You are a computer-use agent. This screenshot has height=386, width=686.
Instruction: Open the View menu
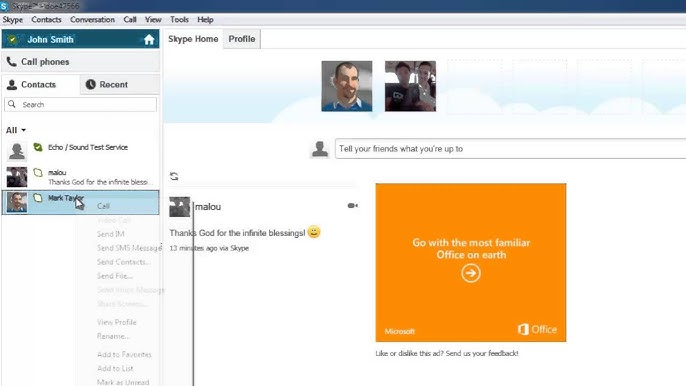153,20
